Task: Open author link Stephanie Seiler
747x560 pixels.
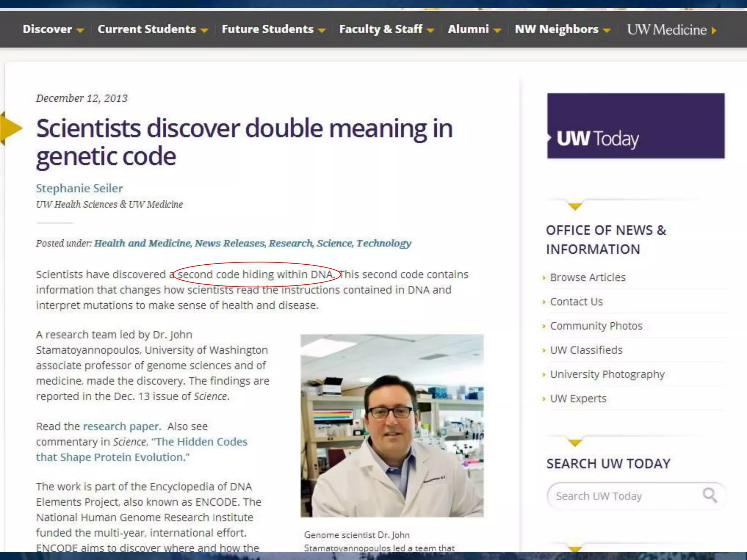Action: [x=79, y=188]
